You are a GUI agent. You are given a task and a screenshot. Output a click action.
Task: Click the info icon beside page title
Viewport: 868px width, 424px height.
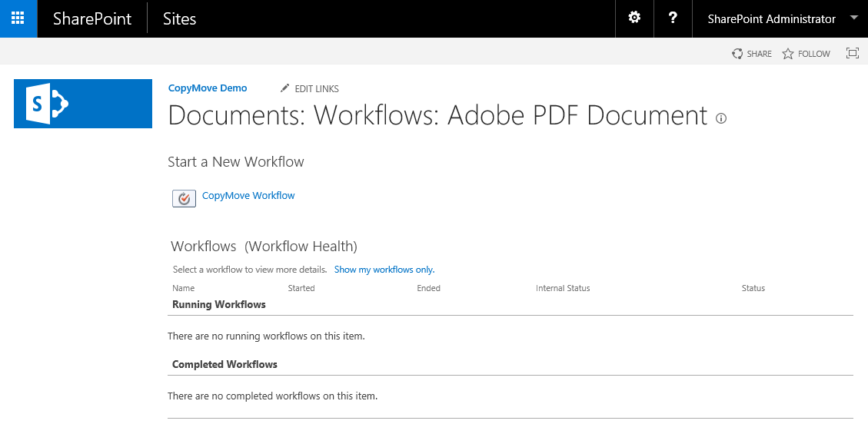(x=720, y=118)
